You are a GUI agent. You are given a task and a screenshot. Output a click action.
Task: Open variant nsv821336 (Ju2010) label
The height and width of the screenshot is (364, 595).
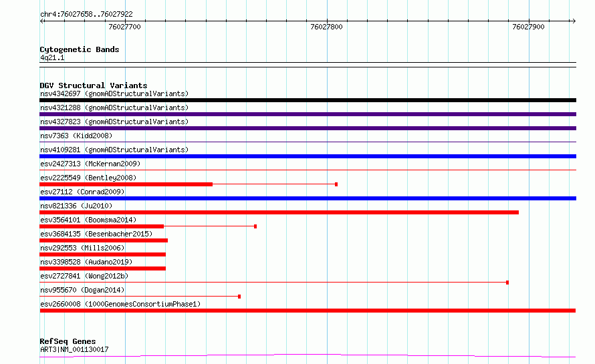[76, 206]
